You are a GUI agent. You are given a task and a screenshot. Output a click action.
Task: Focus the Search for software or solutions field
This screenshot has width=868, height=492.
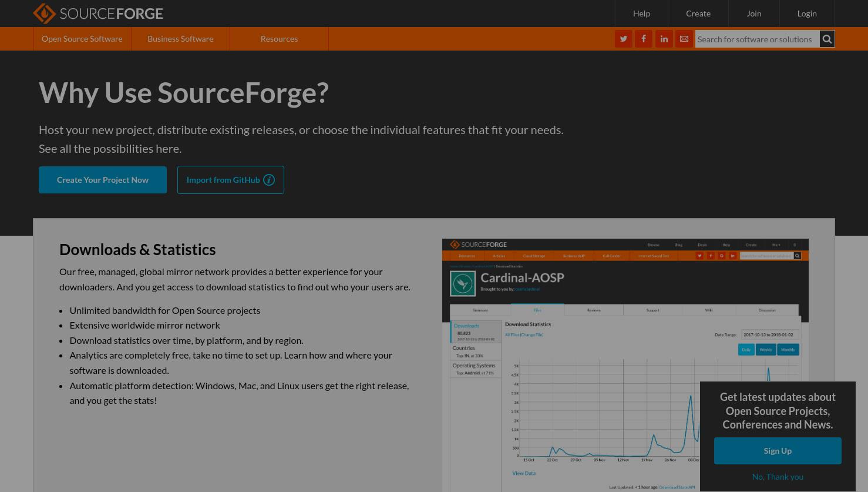757,39
